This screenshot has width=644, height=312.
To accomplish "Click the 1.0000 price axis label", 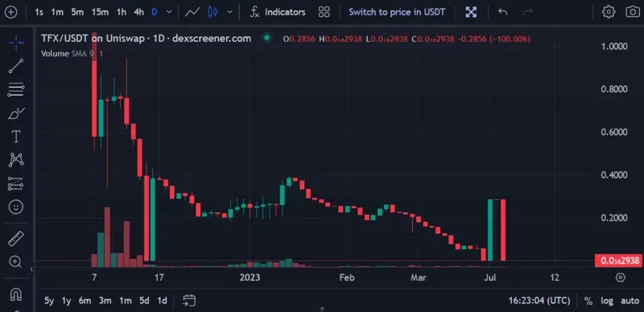I will (x=614, y=47).
